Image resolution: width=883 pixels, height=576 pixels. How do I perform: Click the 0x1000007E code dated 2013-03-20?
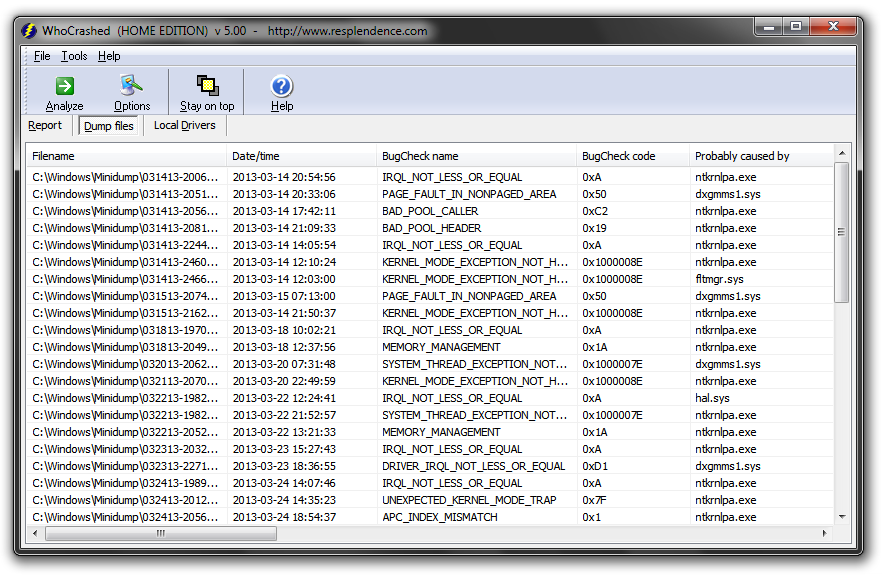click(612, 364)
